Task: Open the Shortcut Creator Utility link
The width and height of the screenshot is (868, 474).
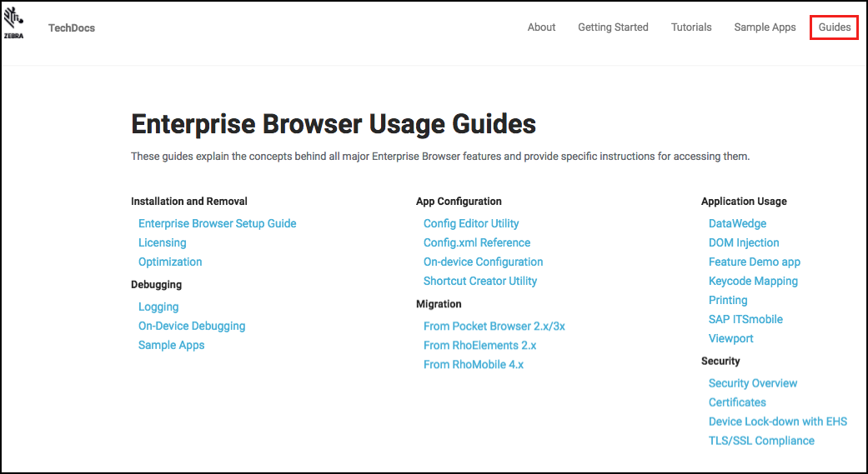Action: pyautogui.click(x=480, y=281)
